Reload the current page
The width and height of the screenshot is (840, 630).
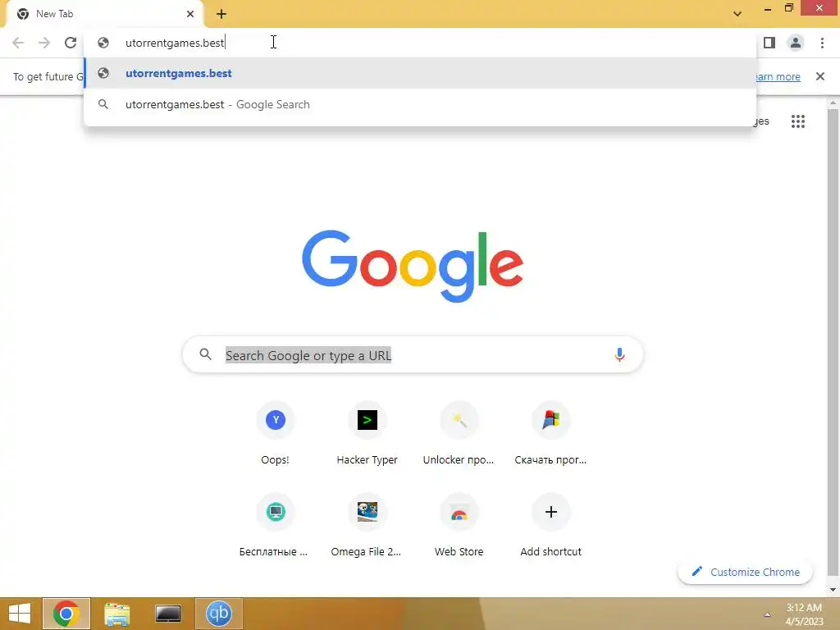click(71, 43)
